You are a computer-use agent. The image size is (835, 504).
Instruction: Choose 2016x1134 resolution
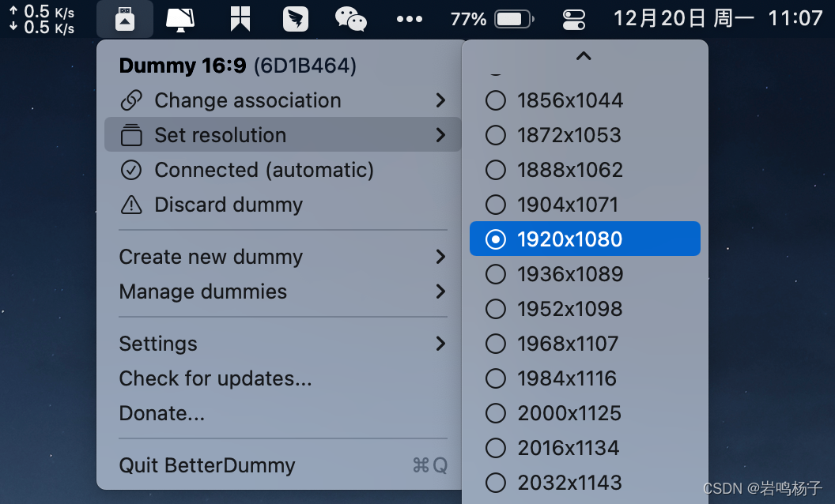[x=584, y=448]
